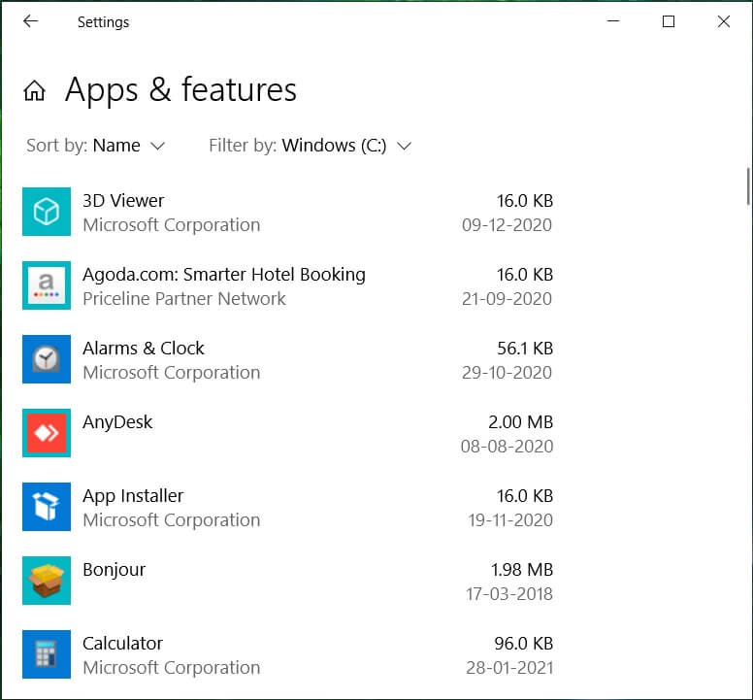Go to Settings home via house icon

pyautogui.click(x=35, y=91)
